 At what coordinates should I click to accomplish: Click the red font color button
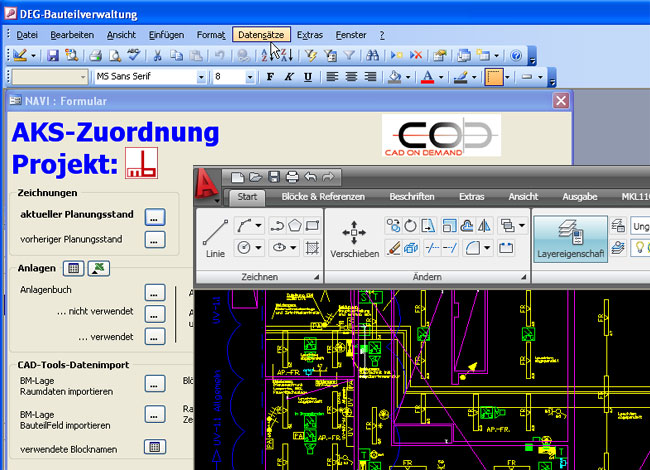click(x=428, y=77)
